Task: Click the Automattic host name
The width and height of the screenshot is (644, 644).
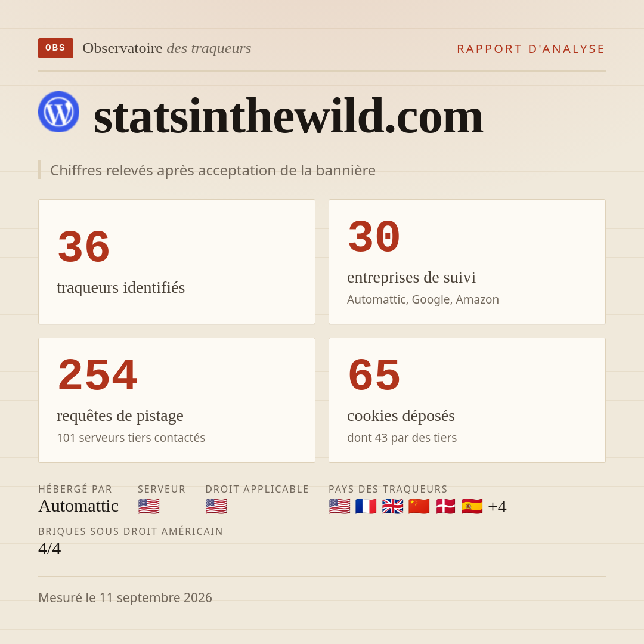Action: pos(79,506)
